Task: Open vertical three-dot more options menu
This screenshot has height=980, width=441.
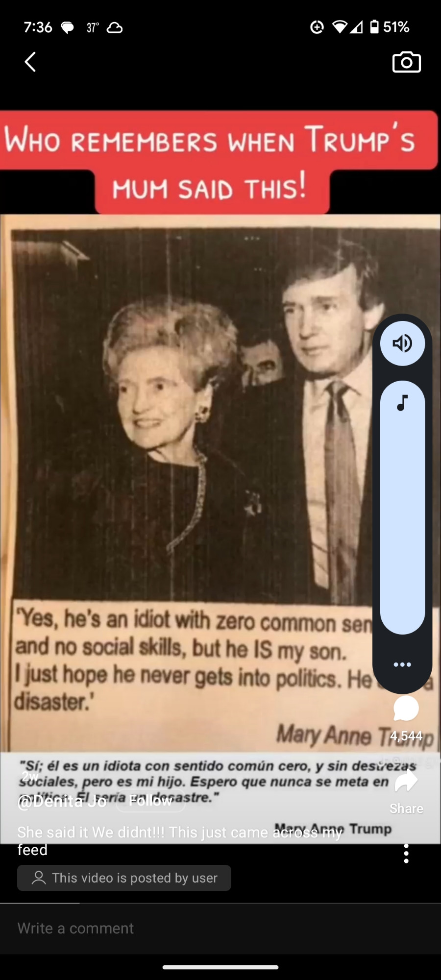Action: pos(406,854)
